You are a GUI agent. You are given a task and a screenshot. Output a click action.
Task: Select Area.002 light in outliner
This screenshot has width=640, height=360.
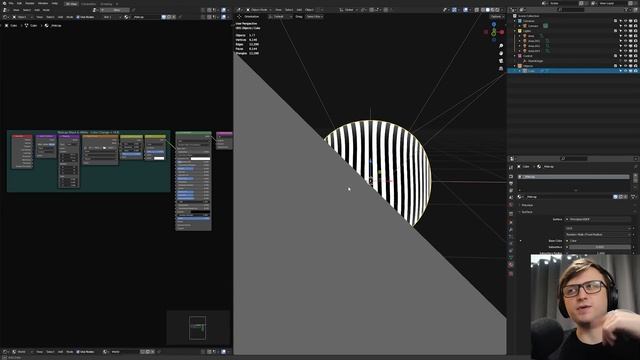[534, 46]
